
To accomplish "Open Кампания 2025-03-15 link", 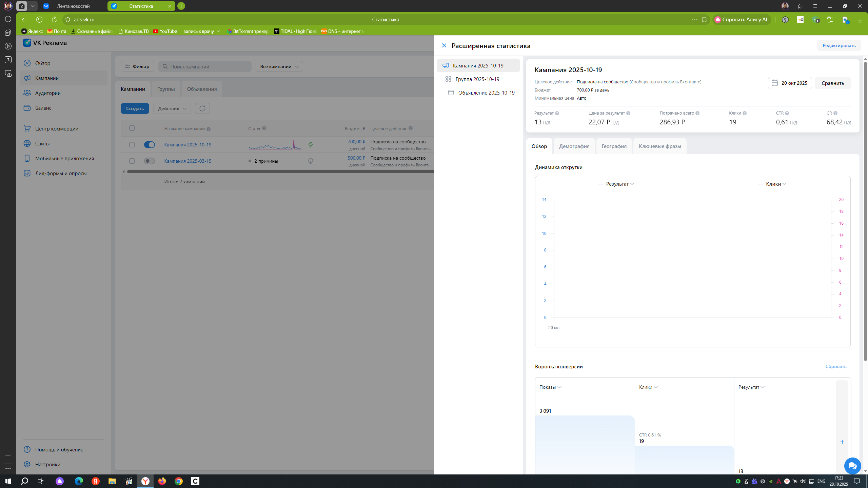I will (188, 161).
